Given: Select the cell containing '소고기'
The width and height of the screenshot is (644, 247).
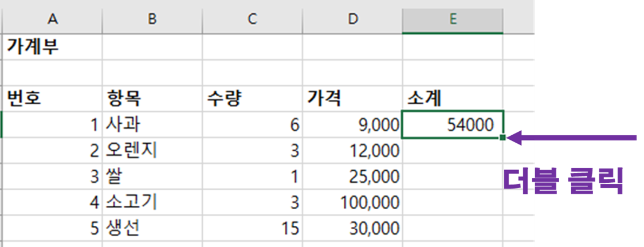Looking at the screenshot, I should tap(152, 203).
